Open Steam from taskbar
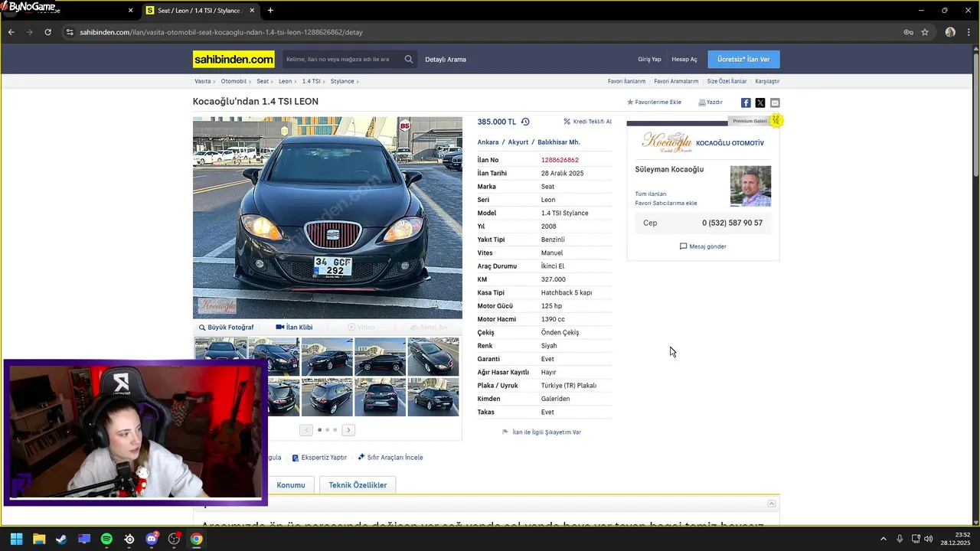Screen dimensions: 980x551 tap(61, 539)
